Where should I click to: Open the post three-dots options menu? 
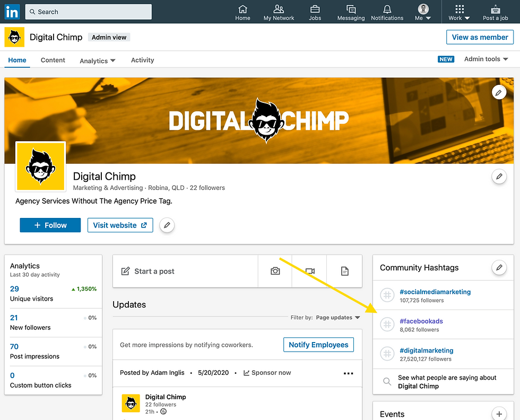[348, 373]
